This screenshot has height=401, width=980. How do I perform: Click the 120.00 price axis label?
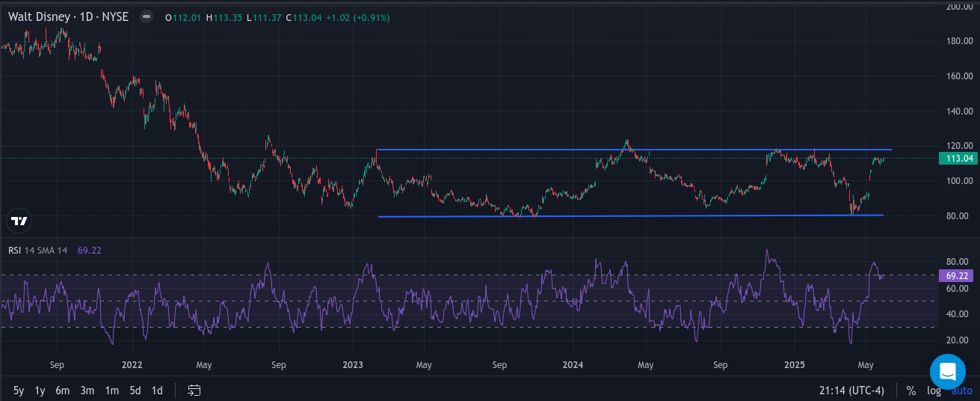click(959, 146)
